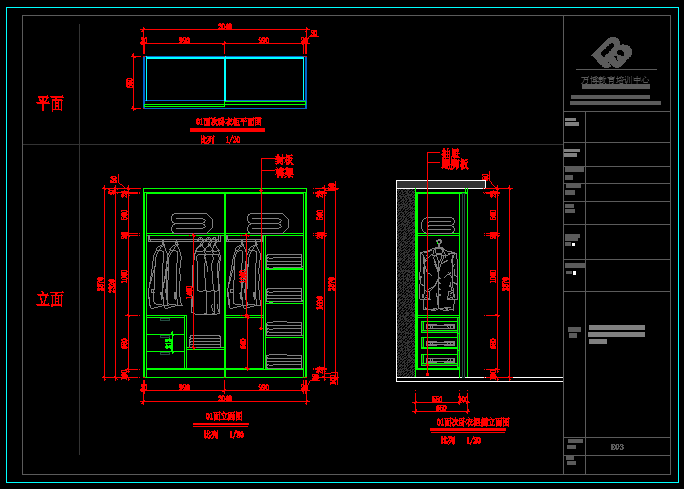The height and width of the screenshot is (489, 684).
Task: Select the hatched wall section in the side elevation
Action: 406,283
